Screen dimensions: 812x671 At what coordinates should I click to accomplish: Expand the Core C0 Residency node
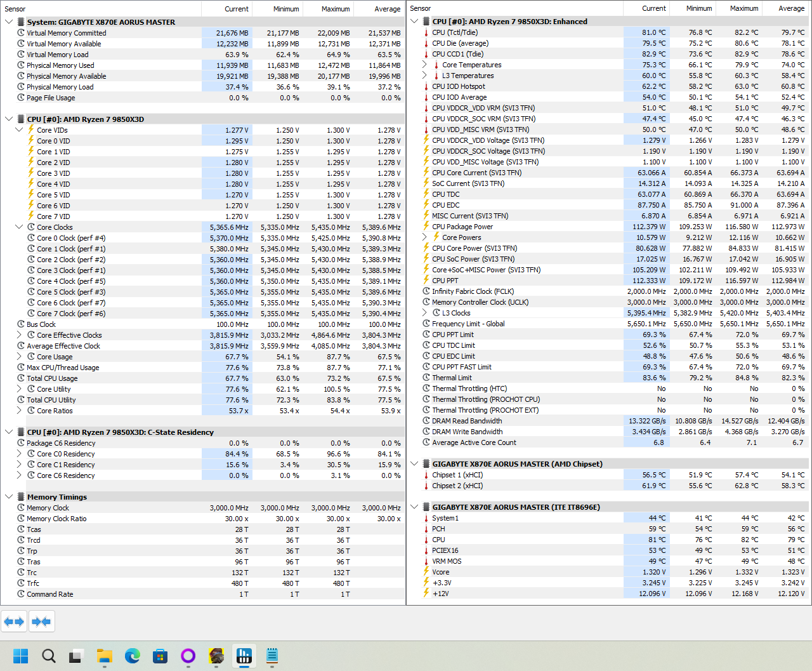tap(19, 454)
